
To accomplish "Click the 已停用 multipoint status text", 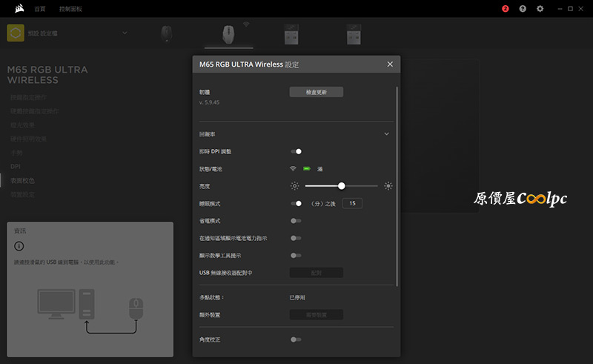I will (297, 298).
